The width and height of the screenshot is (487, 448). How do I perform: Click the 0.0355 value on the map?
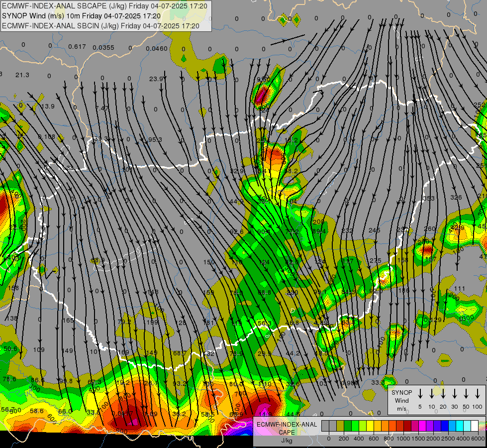tap(103, 48)
